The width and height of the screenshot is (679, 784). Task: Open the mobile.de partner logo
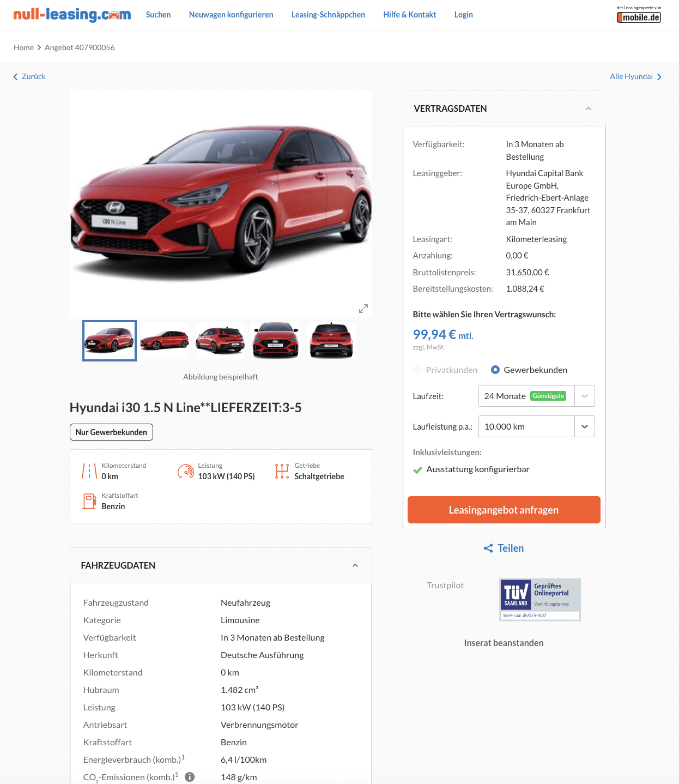pos(639,15)
